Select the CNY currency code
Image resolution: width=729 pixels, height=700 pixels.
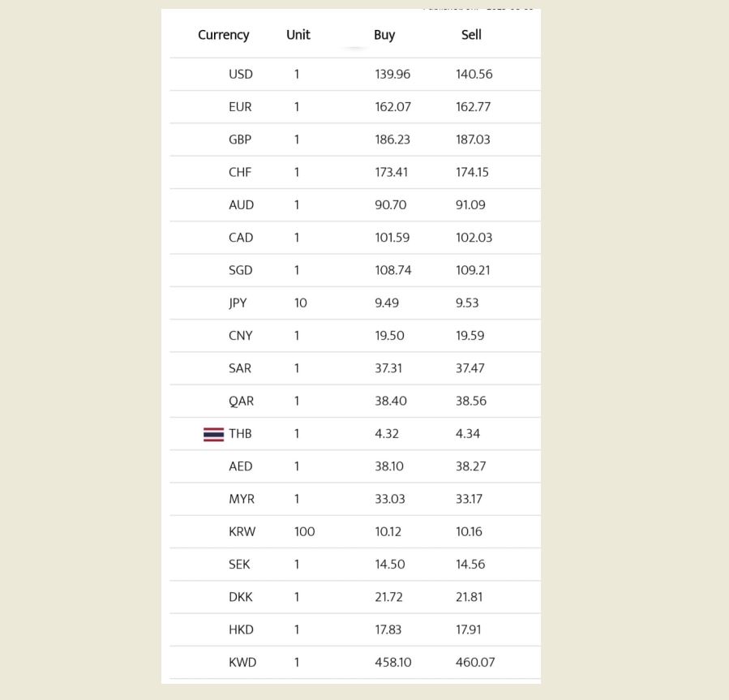point(241,336)
